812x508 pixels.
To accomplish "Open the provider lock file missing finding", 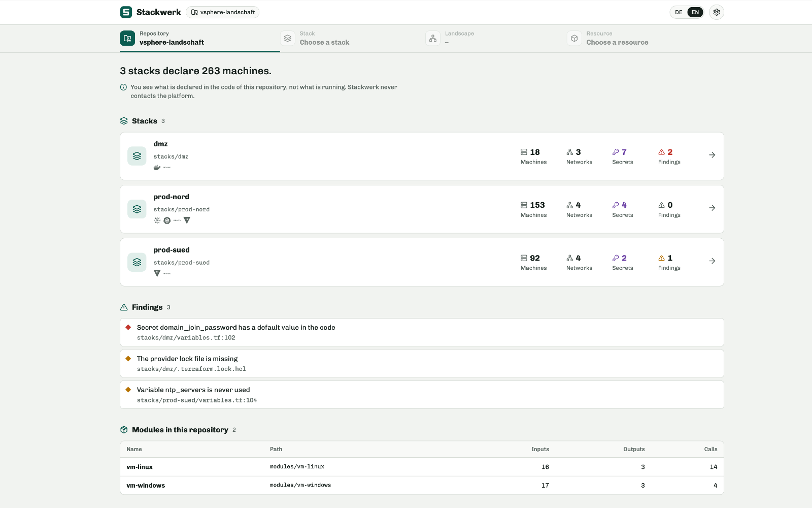I will pyautogui.click(x=422, y=364).
